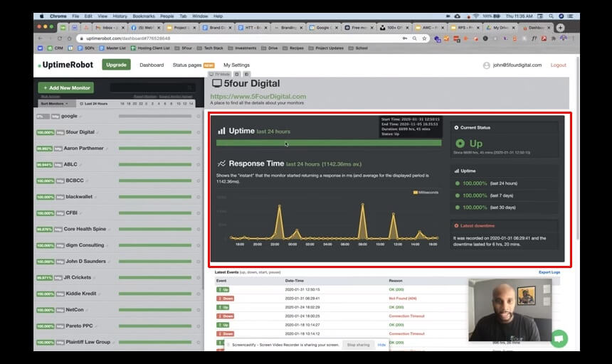Open the https://www.5FourDigital.com link
The image size is (612, 364).
(x=258, y=96)
